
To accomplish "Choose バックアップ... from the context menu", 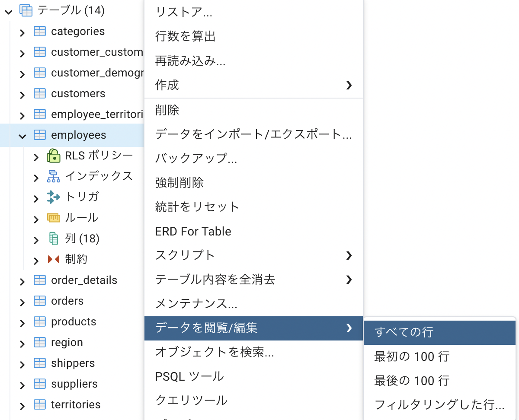I will coord(196,159).
